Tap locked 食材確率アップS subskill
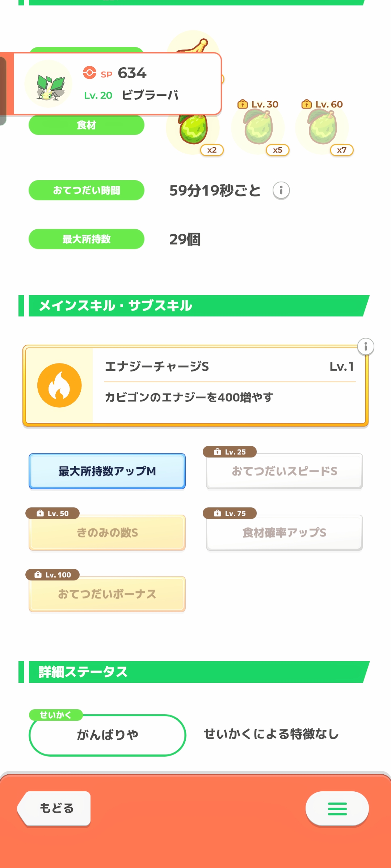391x868 pixels. [x=284, y=532]
